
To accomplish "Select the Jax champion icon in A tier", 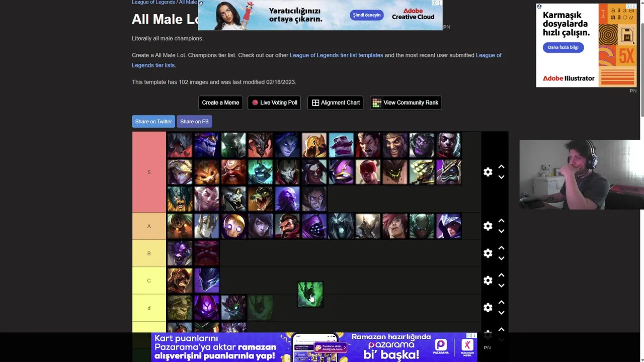I will point(314,226).
